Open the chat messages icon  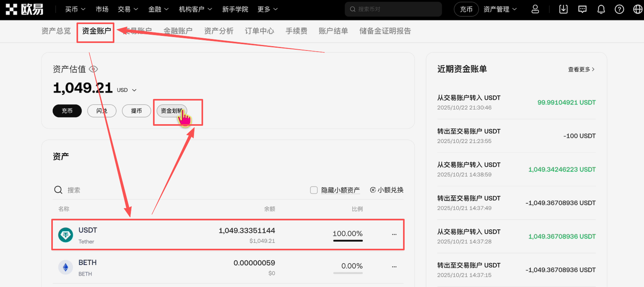582,9
